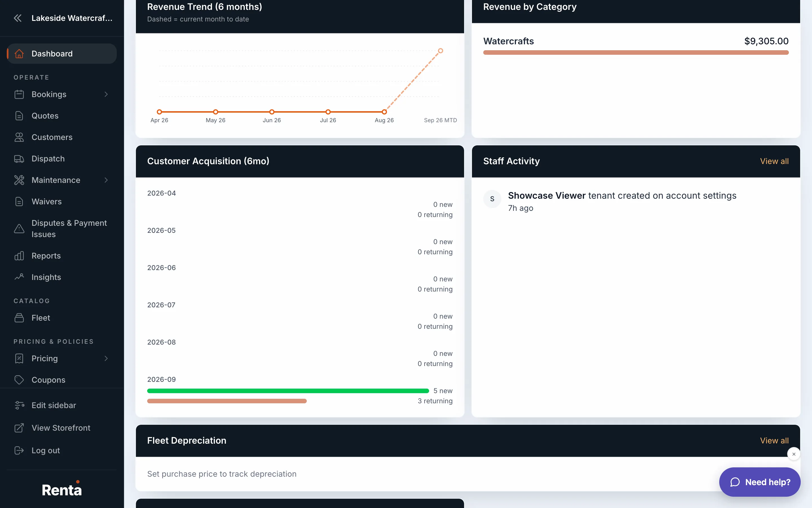The image size is (812, 508).
Task: Click the Bookings calendar icon
Action: click(x=19, y=95)
